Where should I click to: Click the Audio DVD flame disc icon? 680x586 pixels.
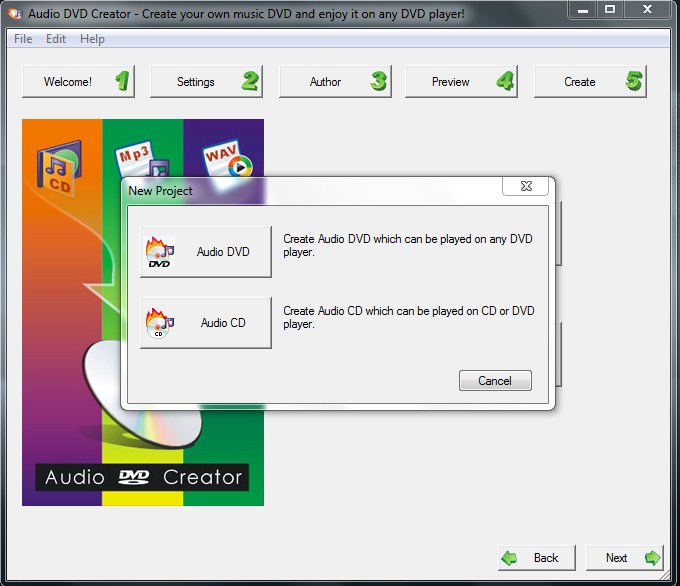point(160,253)
